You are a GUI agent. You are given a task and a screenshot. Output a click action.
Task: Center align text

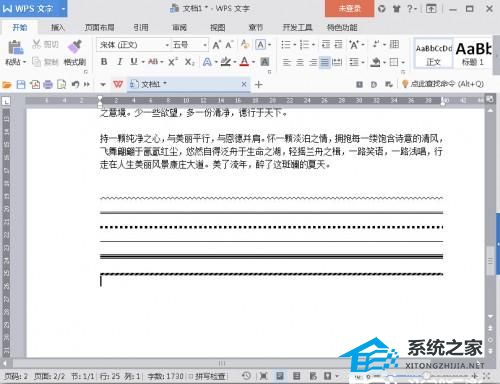click(x=300, y=62)
